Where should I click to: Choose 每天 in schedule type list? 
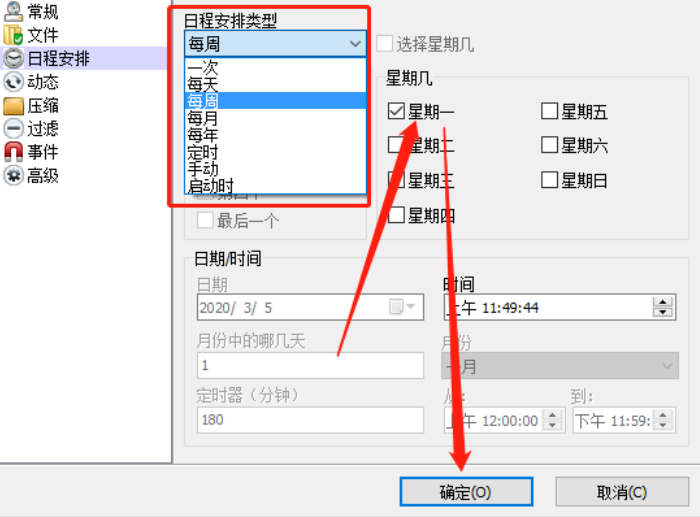pos(275,84)
